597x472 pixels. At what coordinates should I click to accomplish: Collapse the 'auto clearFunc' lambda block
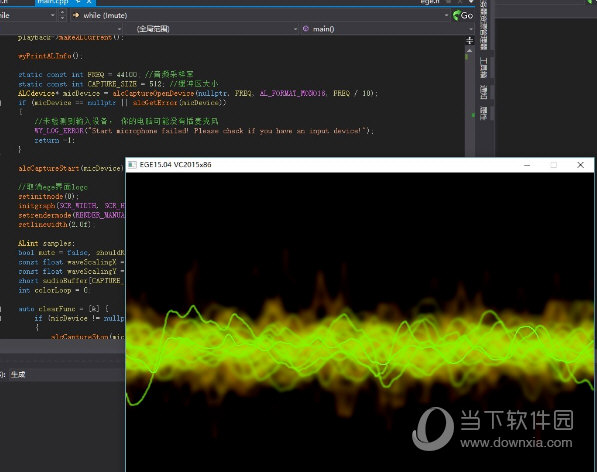coord(1,309)
